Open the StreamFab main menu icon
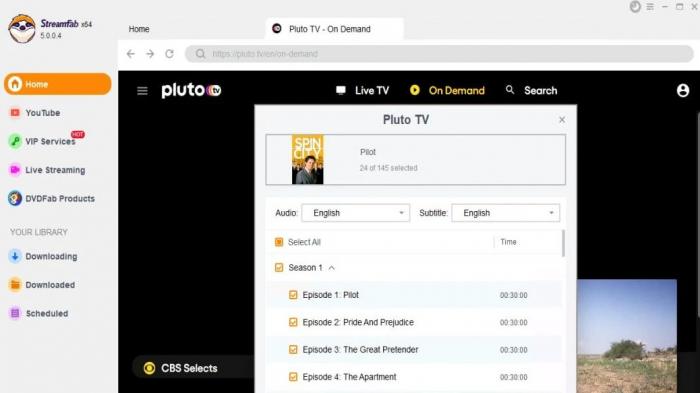 click(650, 7)
